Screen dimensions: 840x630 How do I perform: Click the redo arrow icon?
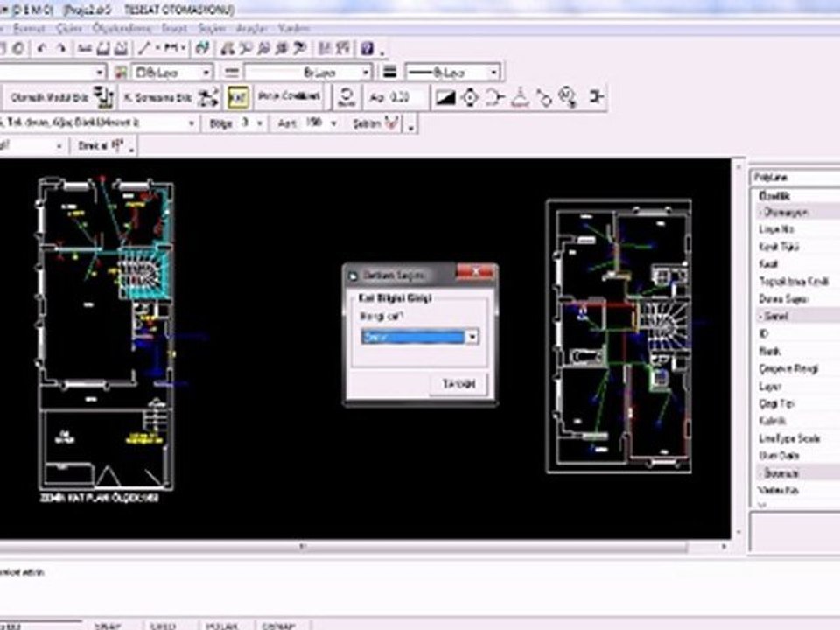click(61, 49)
